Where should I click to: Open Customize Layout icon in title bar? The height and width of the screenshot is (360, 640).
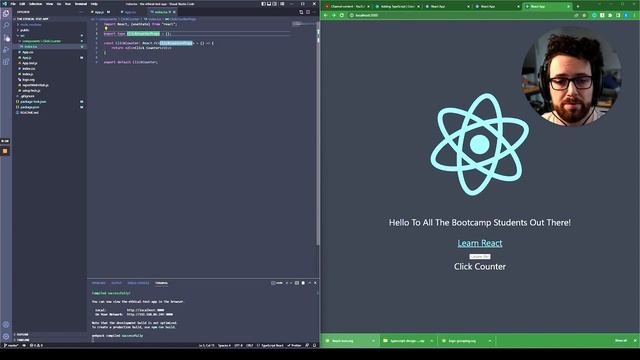(282, 4)
